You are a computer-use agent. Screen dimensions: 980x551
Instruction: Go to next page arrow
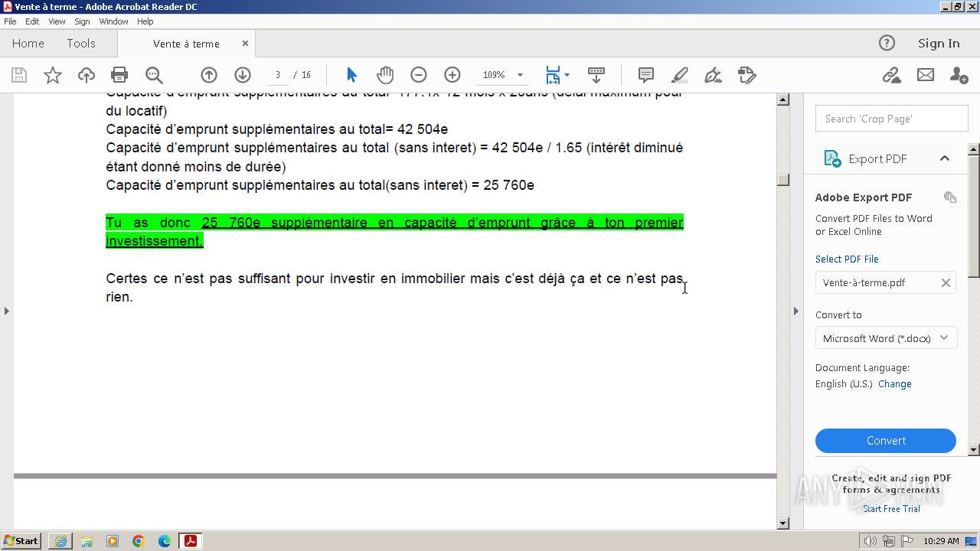click(x=243, y=75)
